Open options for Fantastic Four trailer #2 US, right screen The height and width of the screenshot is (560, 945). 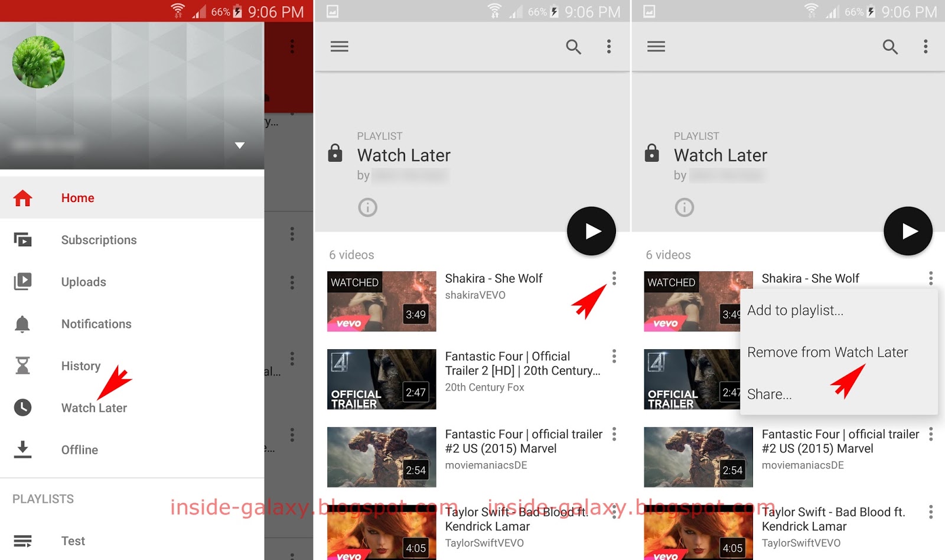[x=931, y=434]
